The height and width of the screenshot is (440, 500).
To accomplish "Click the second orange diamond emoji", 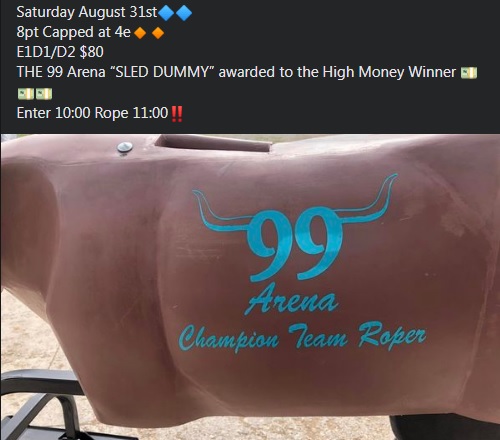I will (158, 33).
